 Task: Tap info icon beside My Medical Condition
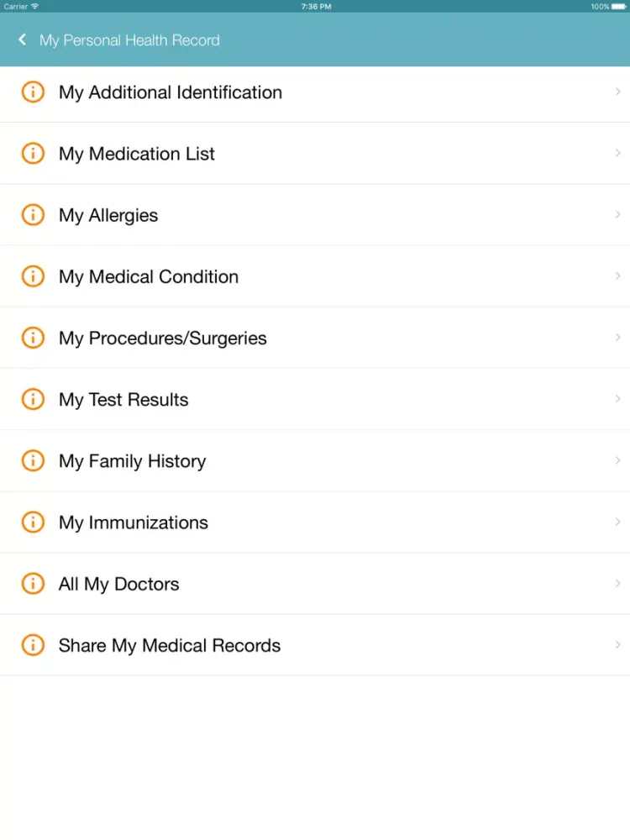coord(33,276)
